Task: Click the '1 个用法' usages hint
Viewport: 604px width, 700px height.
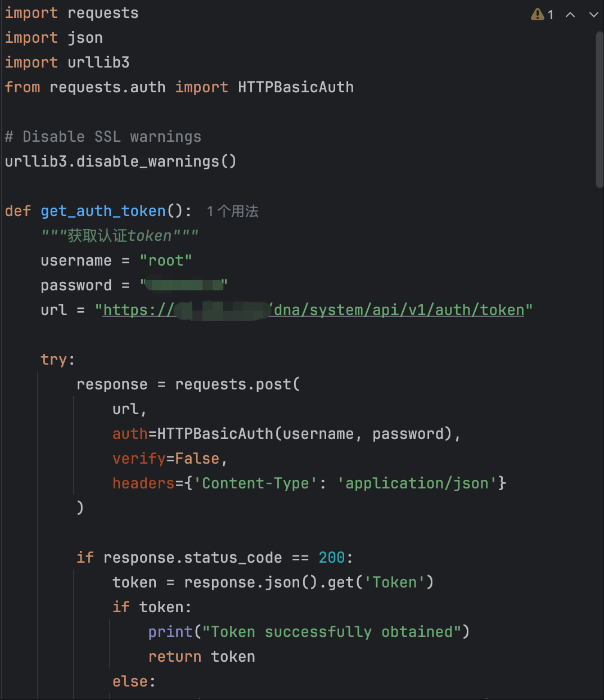Action: coord(232,211)
